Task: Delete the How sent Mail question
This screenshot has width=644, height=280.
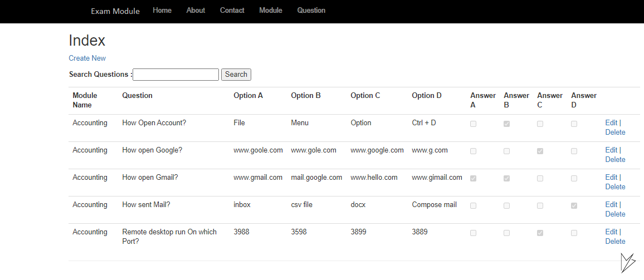Action: tap(615, 214)
